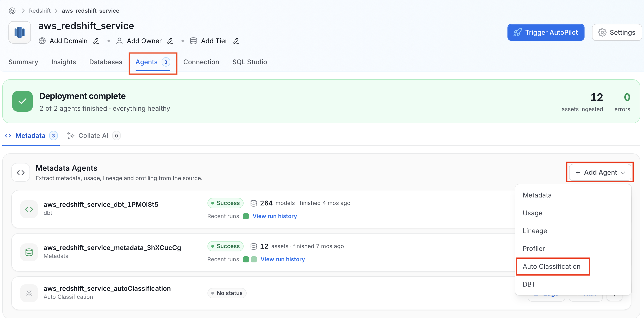Click the Add Domain globe icon
644x318 pixels.
pos(42,41)
